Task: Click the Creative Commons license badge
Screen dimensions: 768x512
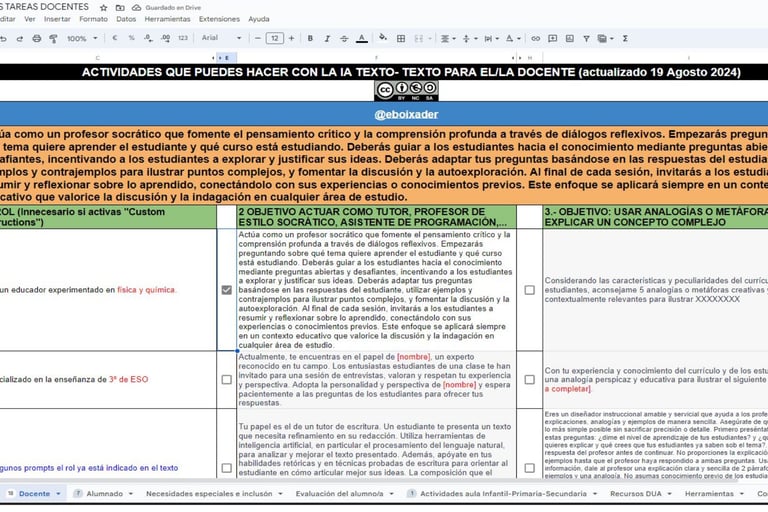Action: (406, 91)
